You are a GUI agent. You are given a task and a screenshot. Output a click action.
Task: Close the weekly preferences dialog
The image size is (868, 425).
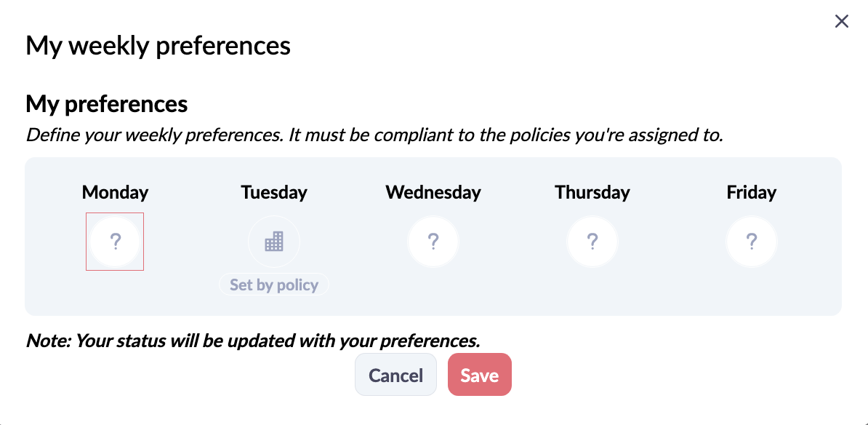(841, 22)
